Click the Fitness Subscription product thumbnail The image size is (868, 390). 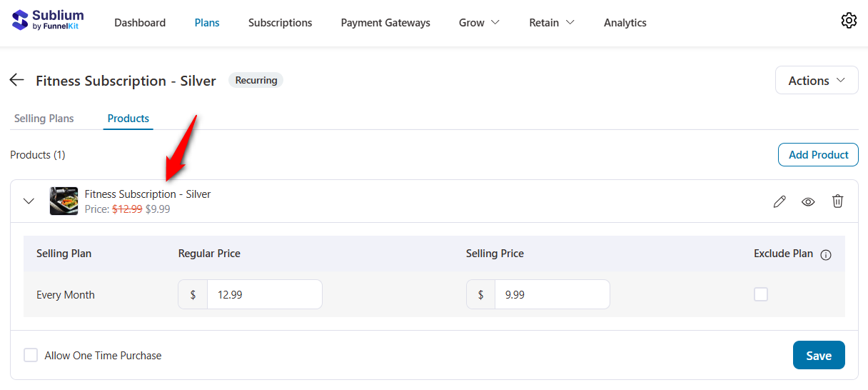tap(64, 201)
